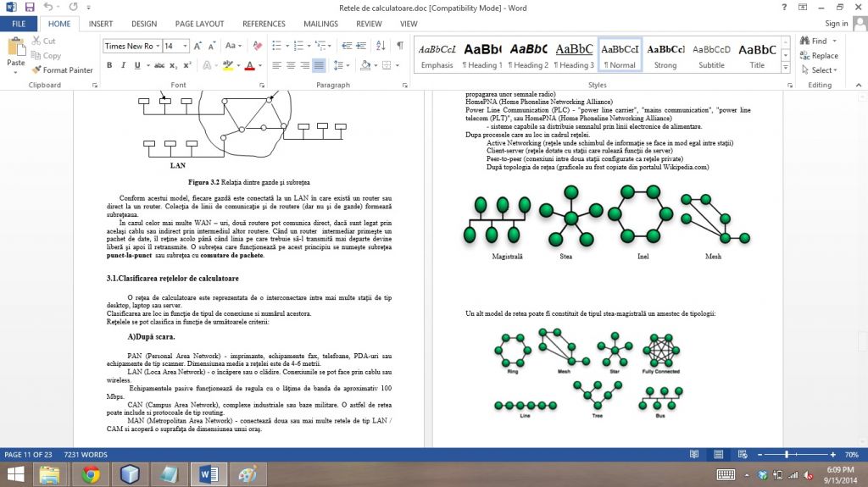Click the Format Painter brush icon
The image size is (868, 487).
(36, 70)
